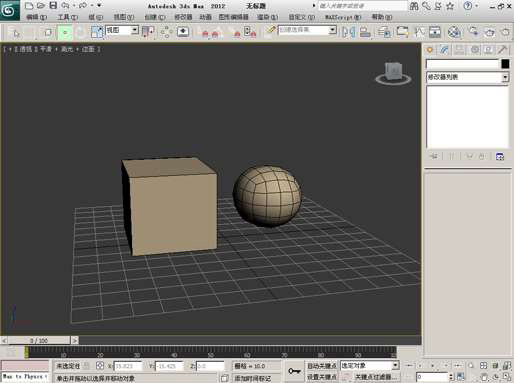Screen dimensions: 514x383
Task: Create a new scene from the quick access bar
Action: [29, 5]
